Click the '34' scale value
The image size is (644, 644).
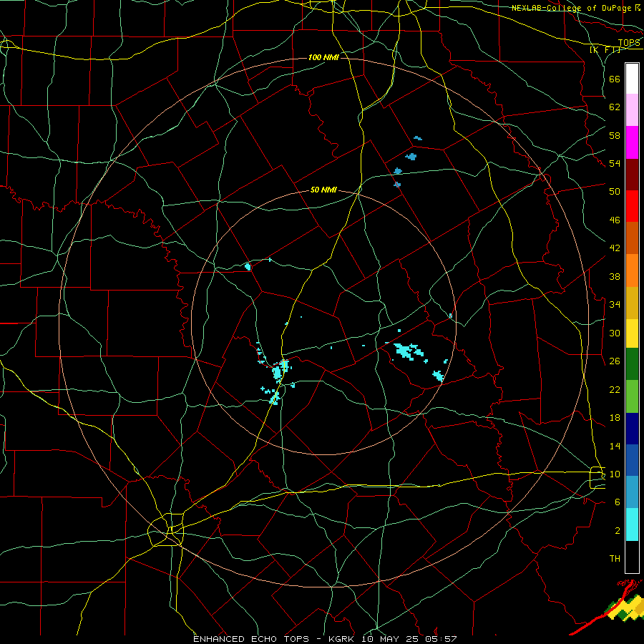click(x=615, y=305)
